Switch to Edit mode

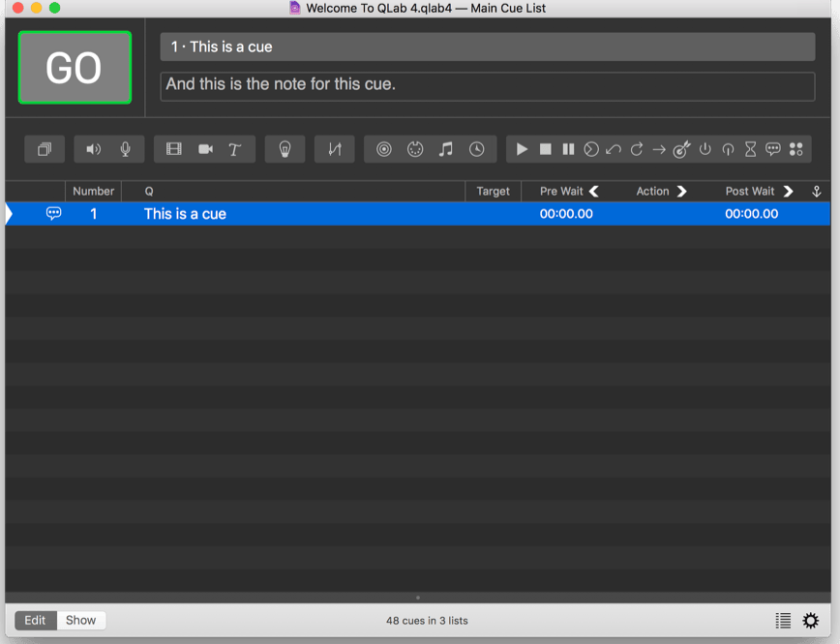pyautogui.click(x=36, y=621)
